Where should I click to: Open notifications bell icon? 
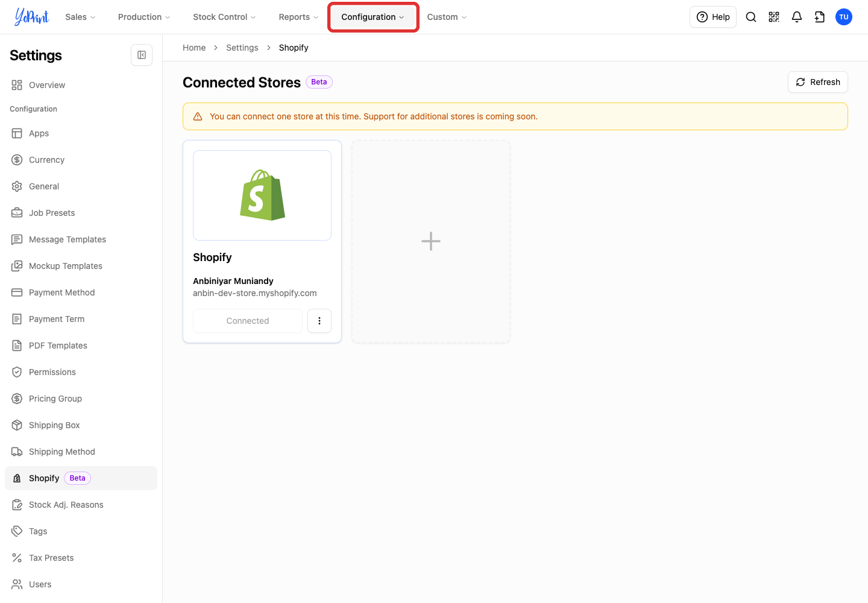click(x=797, y=17)
